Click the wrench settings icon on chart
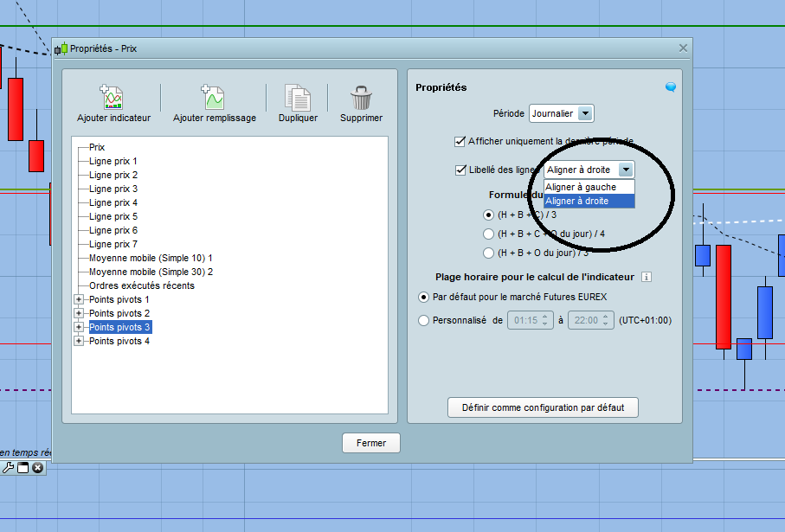785x532 pixels. point(9,468)
